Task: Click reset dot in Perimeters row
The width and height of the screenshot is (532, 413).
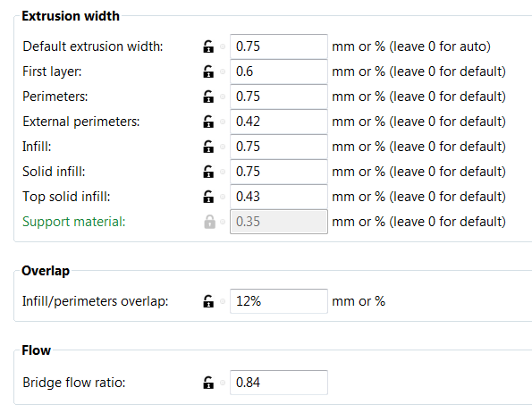Action: (x=223, y=97)
